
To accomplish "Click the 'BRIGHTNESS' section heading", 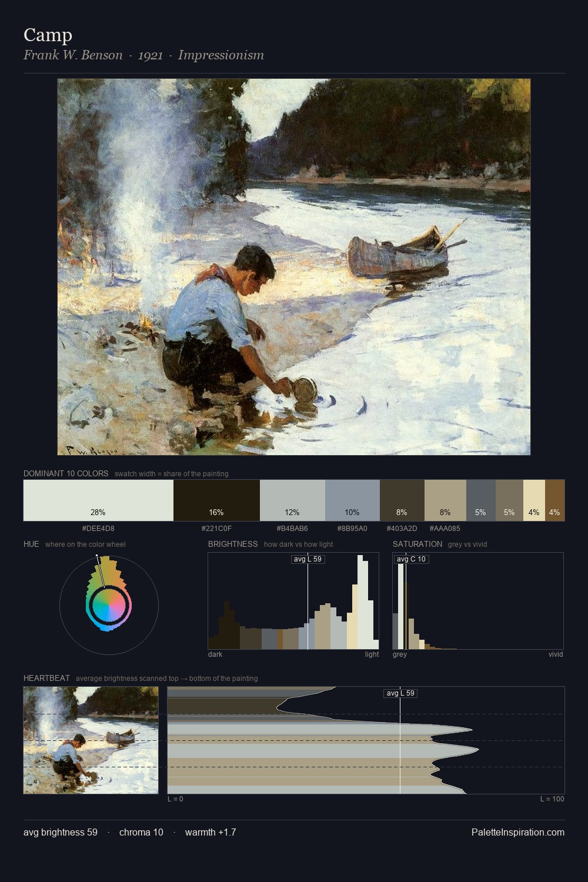I will coord(233,544).
